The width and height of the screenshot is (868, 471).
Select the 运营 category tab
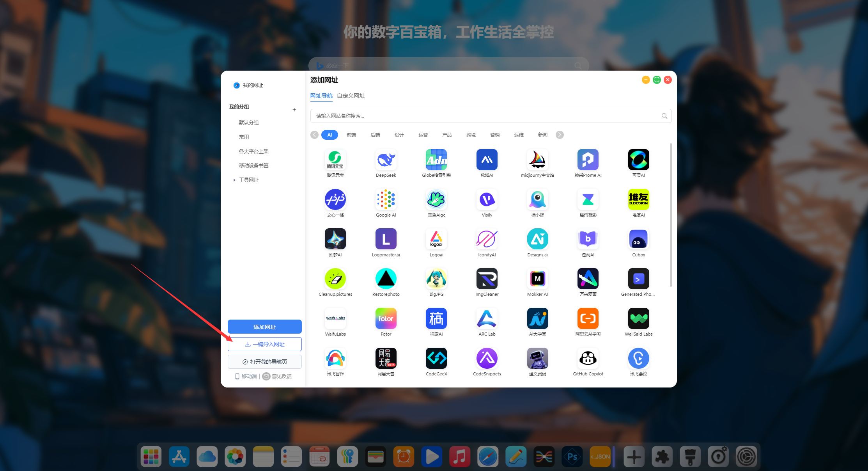(423, 135)
